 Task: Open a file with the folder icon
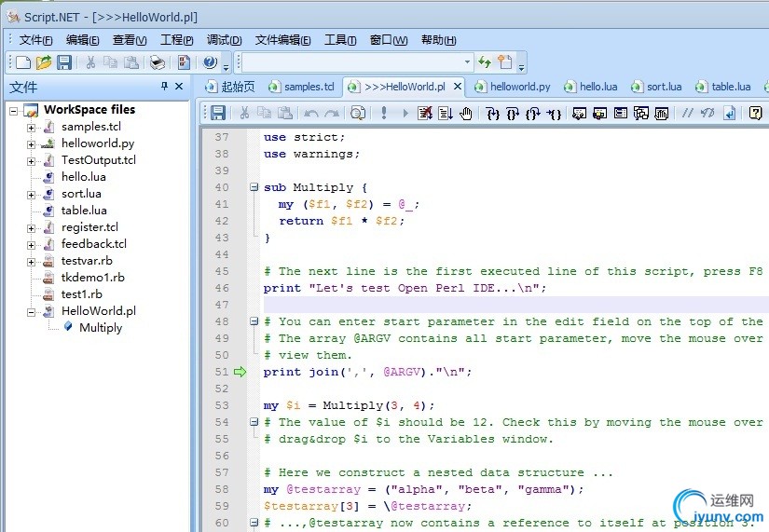coord(44,62)
